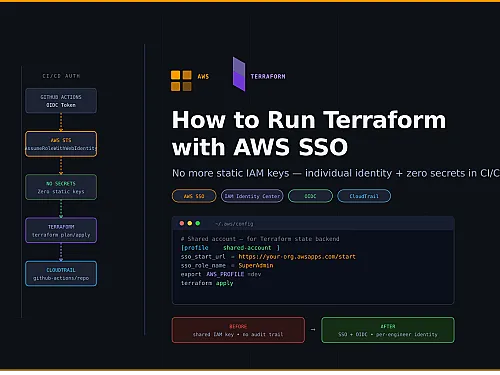The image size is (500, 375).
Task: Click the TERRAFORM label next to logo
Action: (x=268, y=77)
